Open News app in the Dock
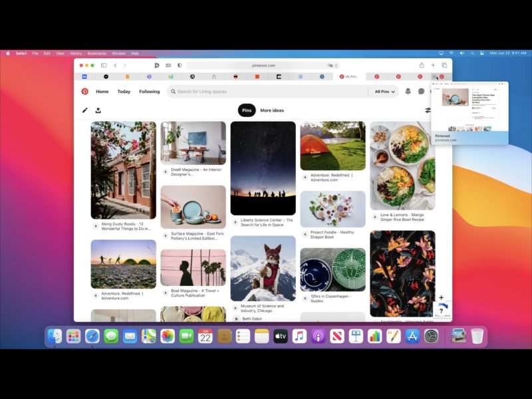Viewport: 532px width, 399px height. click(337, 336)
